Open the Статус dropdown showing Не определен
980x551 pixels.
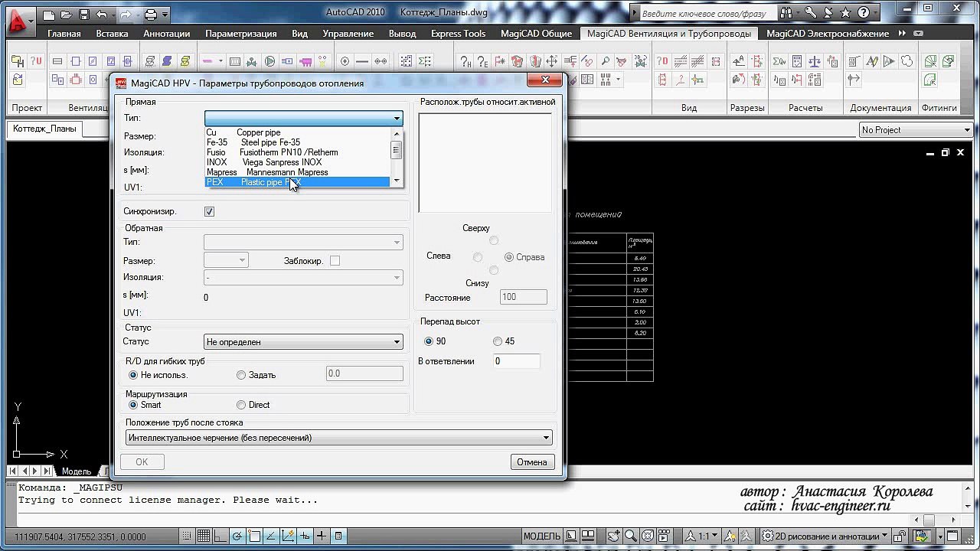coord(303,342)
